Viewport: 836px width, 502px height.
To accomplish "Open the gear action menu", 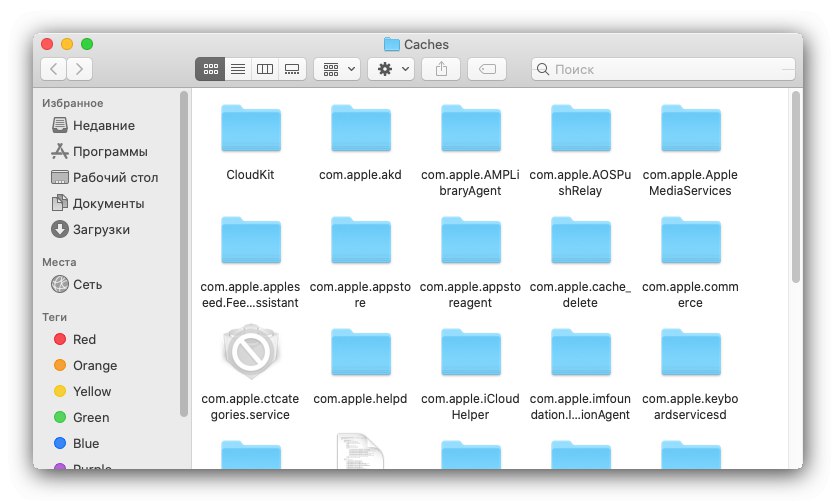I will pyautogui.click(x=391, y=69).
